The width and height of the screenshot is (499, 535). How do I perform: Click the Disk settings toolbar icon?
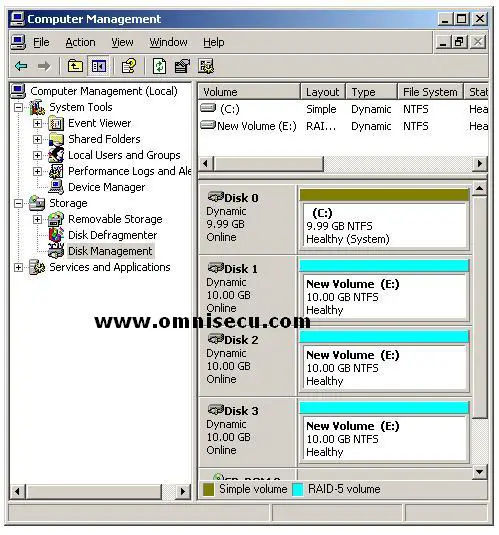(x=206, y=66)
